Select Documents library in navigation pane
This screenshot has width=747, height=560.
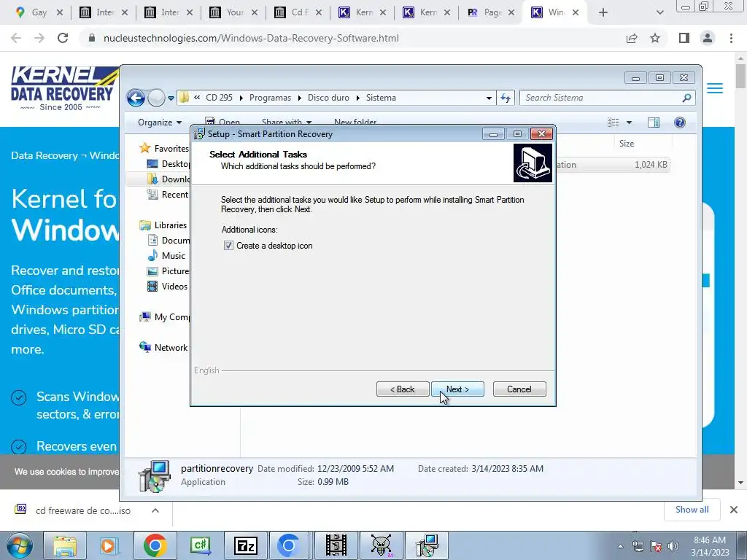tap(169, 241)
